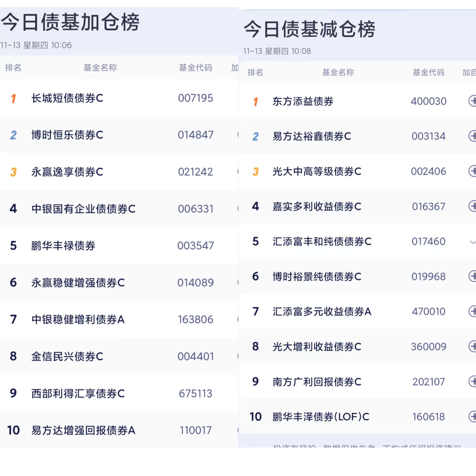
Task: Click the 今日债基减仓榜 title
Action: click(309, 29)
